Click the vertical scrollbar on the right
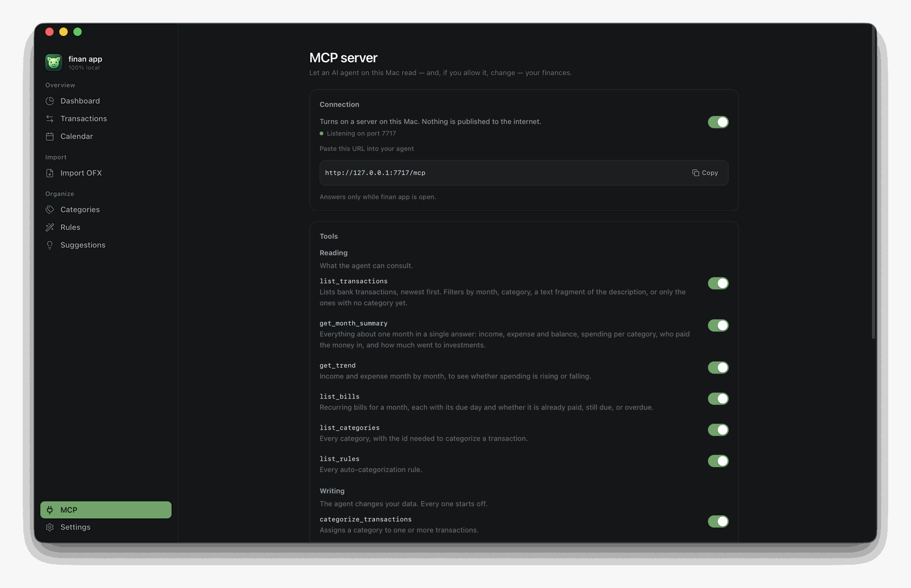This screenshot has height=588, width=911. tap(874, 182)
